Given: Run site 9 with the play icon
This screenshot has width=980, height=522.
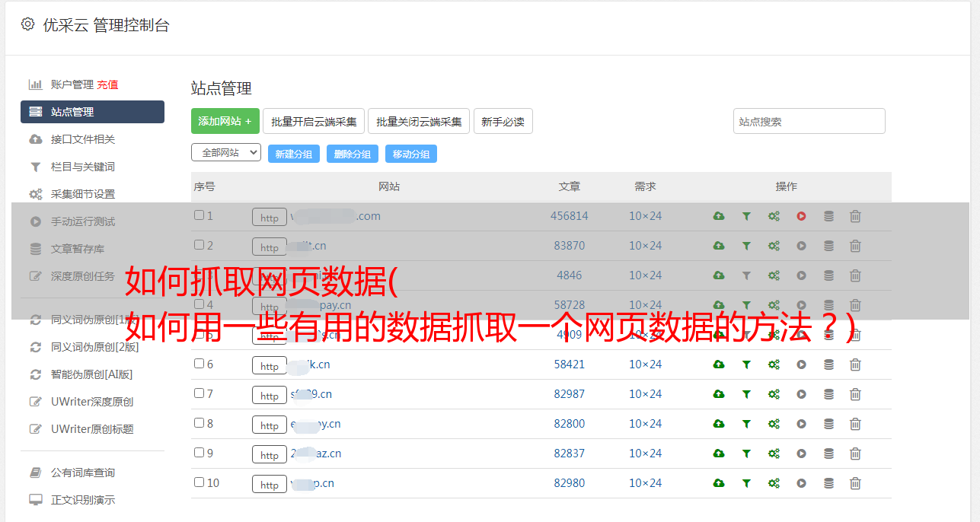Looking at the screenshot, I should (801, 454).
